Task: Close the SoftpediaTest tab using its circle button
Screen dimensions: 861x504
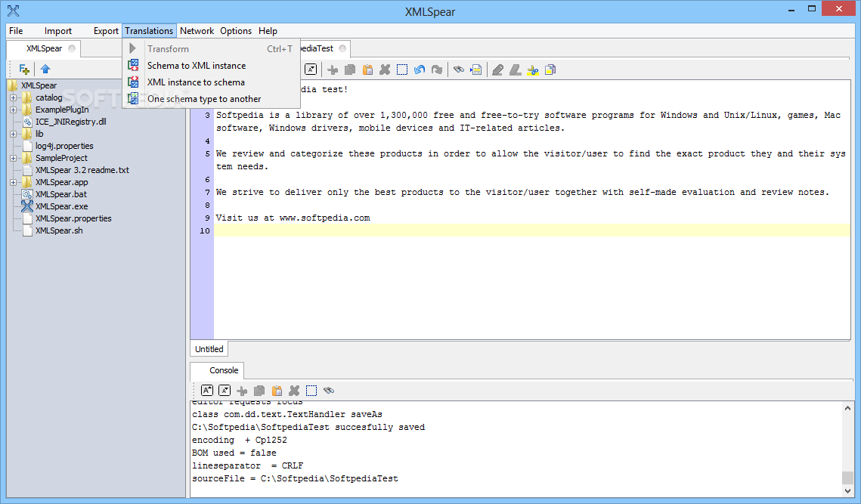Action: coord(342,48)
